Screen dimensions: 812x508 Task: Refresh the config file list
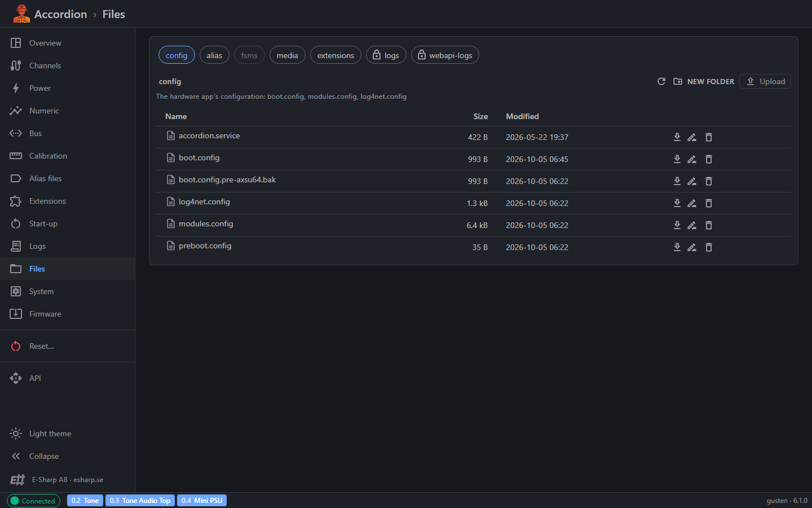coord(661,81)
